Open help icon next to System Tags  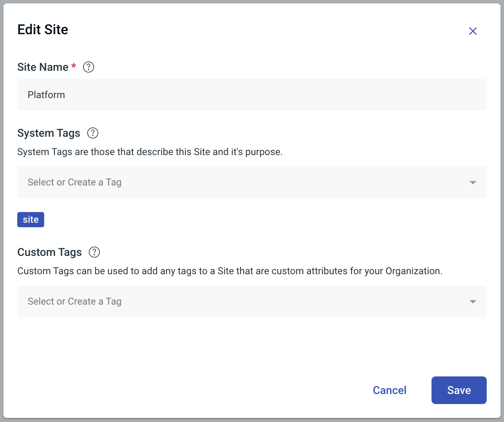[93, 133]
